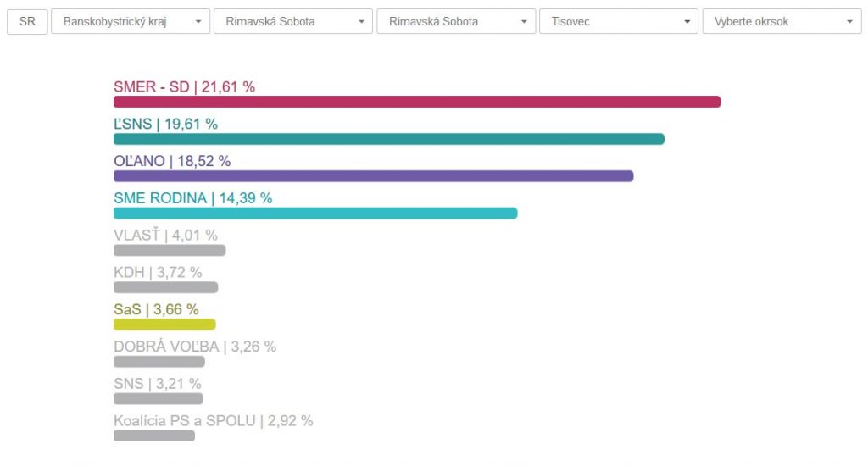Click the SR button

(27, 21)
